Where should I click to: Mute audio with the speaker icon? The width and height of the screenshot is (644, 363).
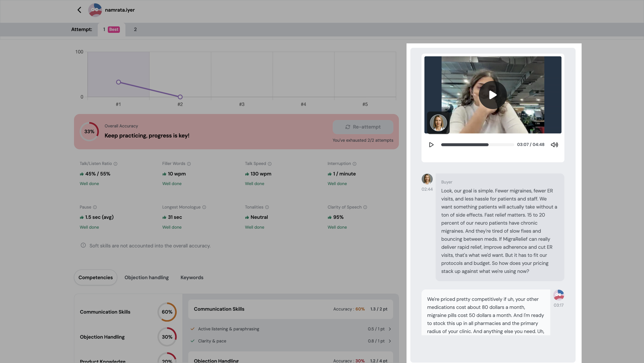[554, 145]
